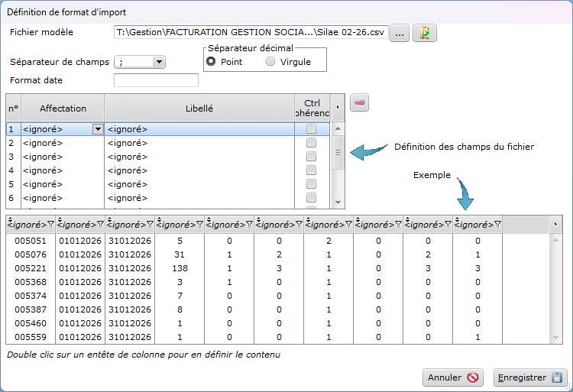573x392 pixels.
Task: Tick the Ctrl cohérence checkbox for row 6
Action: (x=312, y=198)
